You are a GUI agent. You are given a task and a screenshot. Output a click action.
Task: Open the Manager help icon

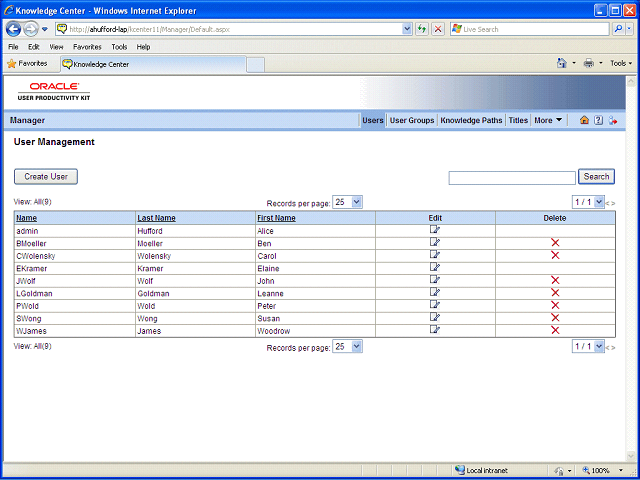(598, 120)
